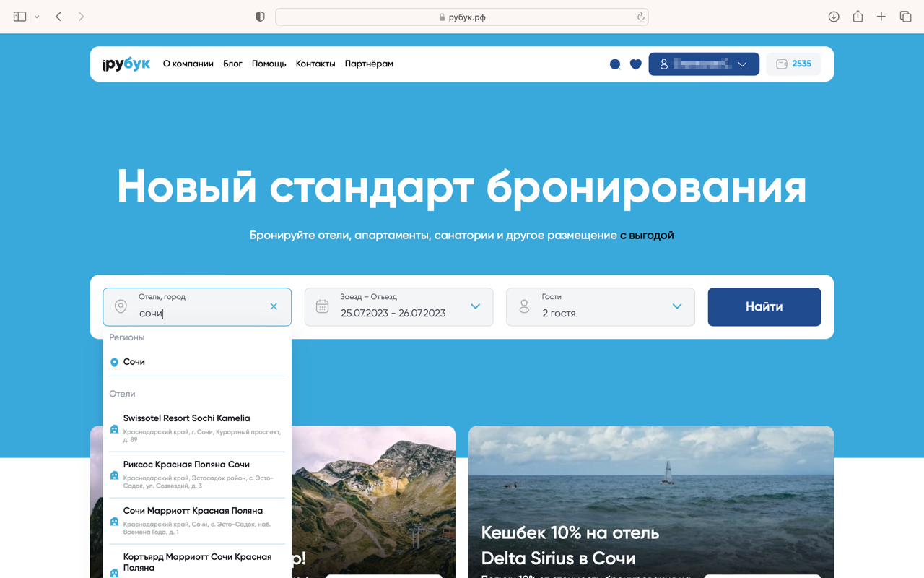Open favorites via the heart icon
Screen dimensions: 924x578
[x=635, y=64]
